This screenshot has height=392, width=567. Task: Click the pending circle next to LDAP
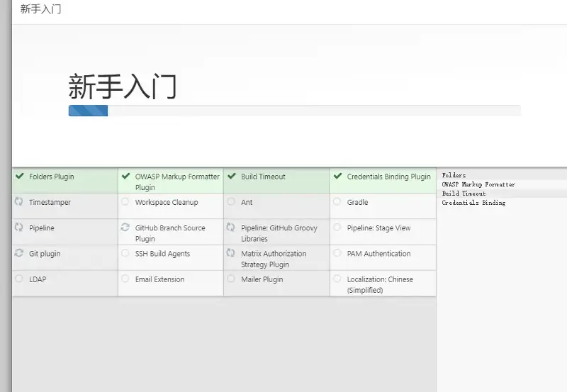tap(19, 279)
